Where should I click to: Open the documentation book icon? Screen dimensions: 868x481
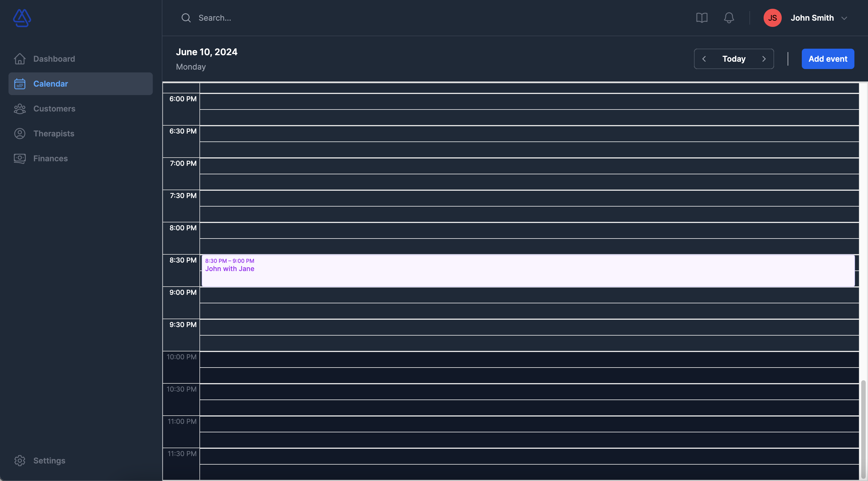click(x=702, y=18)
